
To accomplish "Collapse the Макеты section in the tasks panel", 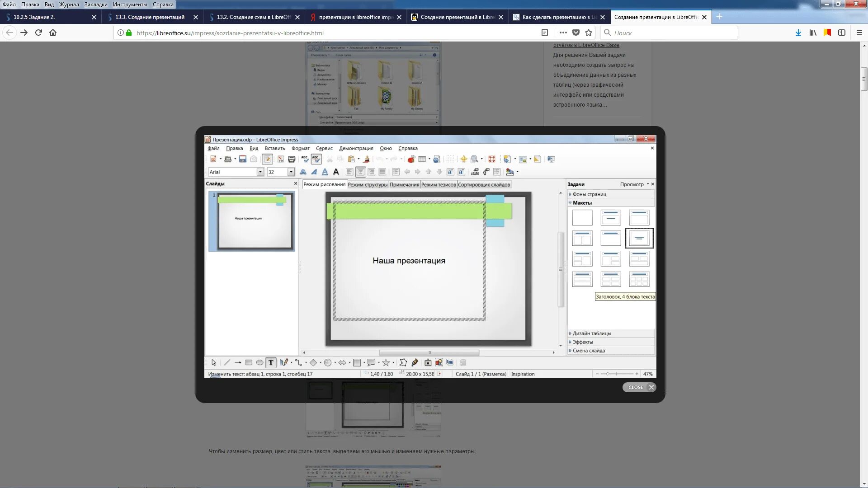I will coord(582,203).
